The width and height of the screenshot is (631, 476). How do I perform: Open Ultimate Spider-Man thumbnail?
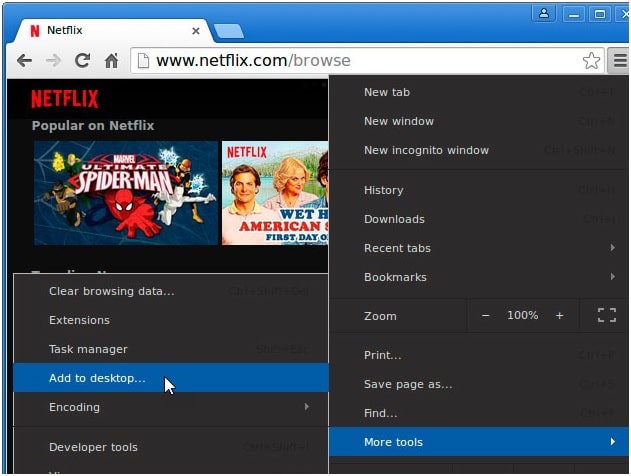coord(126,193)
